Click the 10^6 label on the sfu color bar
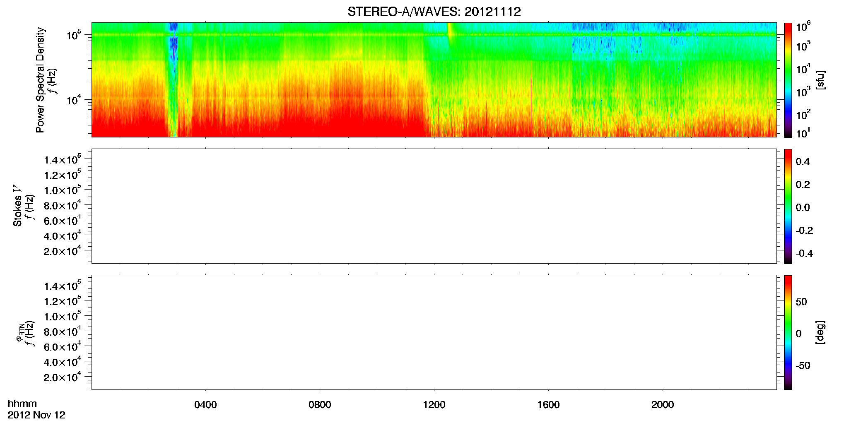 pos(803,26)
